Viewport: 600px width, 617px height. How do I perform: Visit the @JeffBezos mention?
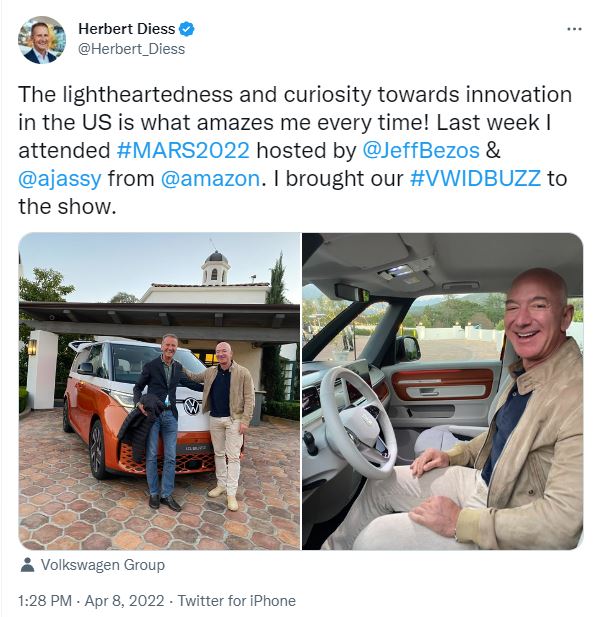coord(421,150)
